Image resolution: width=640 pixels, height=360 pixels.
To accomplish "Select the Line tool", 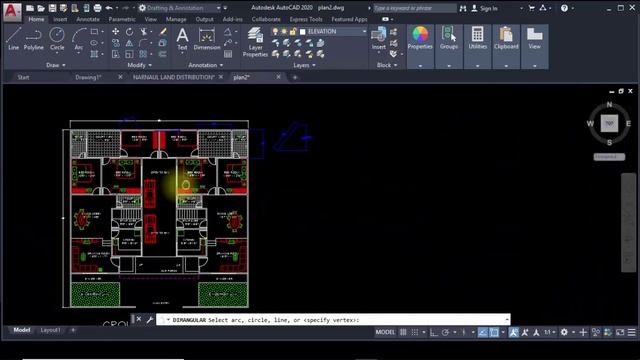I will tap(13, 39).
